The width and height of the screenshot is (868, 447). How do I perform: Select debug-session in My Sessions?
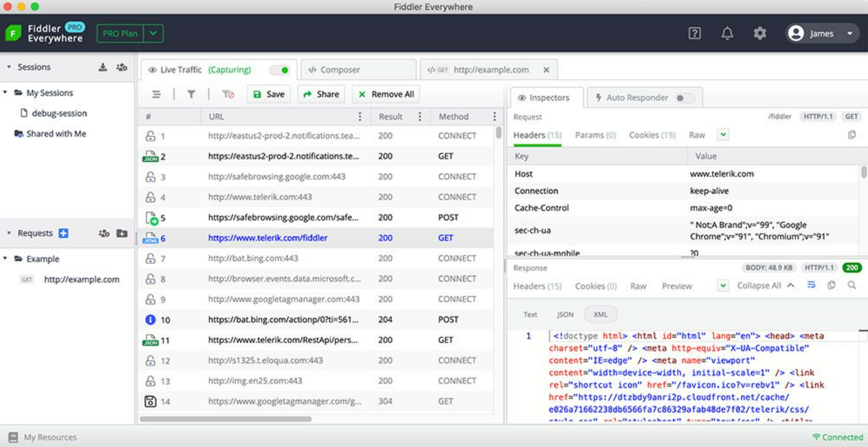click(x=59, y=113)
